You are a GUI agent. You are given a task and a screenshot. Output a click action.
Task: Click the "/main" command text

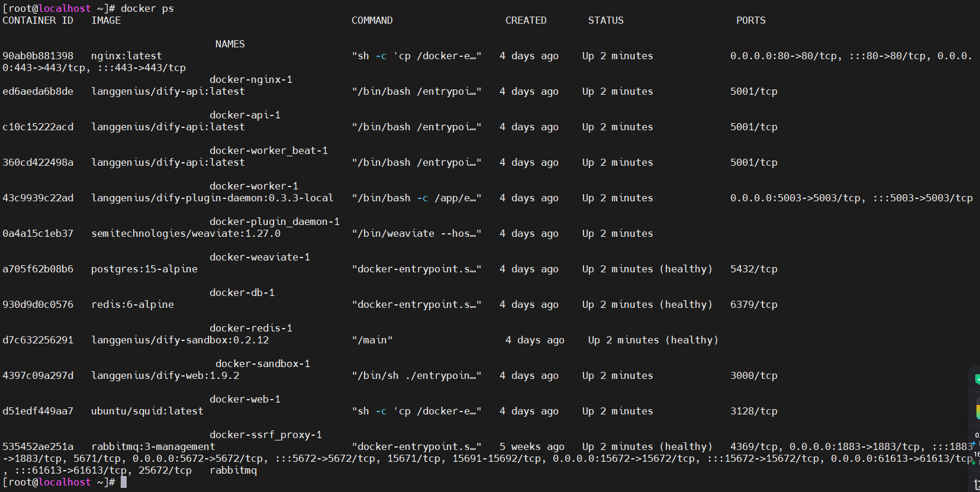coord(372,340)
